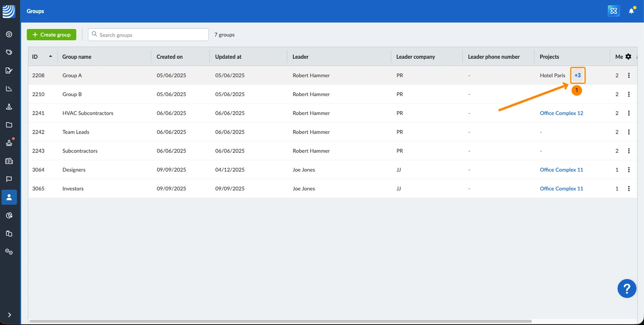The image size is (644, 325).
Task: Open the buildings icon in the sidebar
Action: 9,161
